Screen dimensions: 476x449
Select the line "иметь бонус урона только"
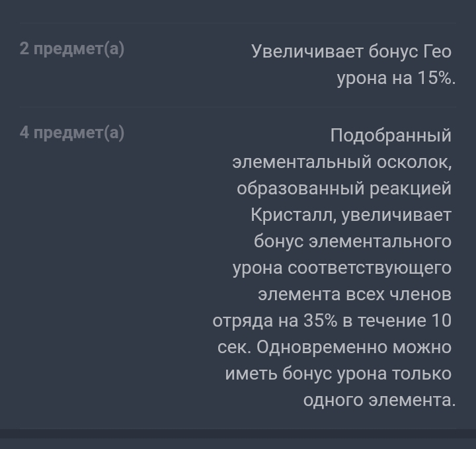338,374
